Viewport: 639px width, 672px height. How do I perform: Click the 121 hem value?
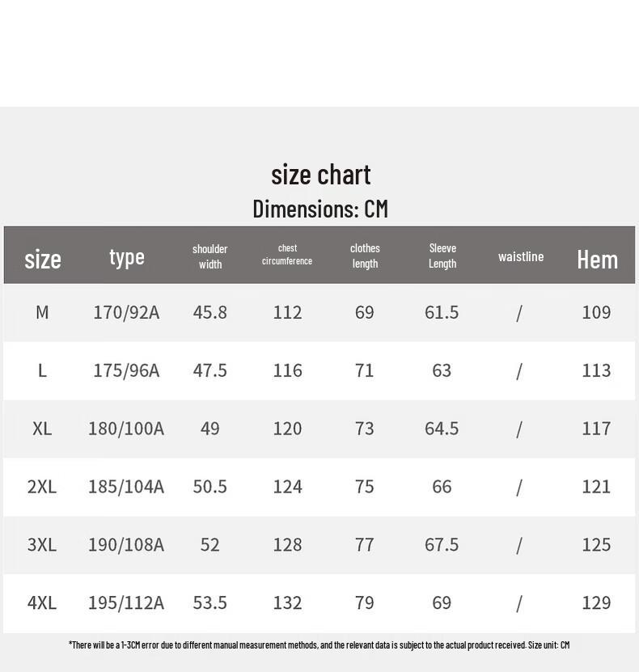tap(596, 487)
